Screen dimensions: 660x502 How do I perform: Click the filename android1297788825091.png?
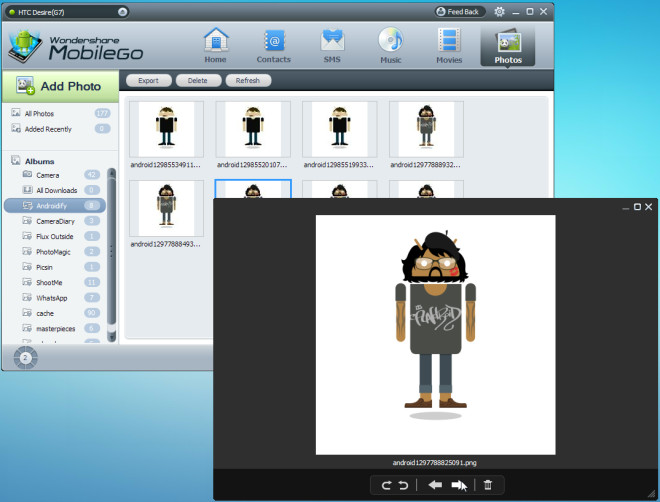pyautogui.click(x=434, y=462)
